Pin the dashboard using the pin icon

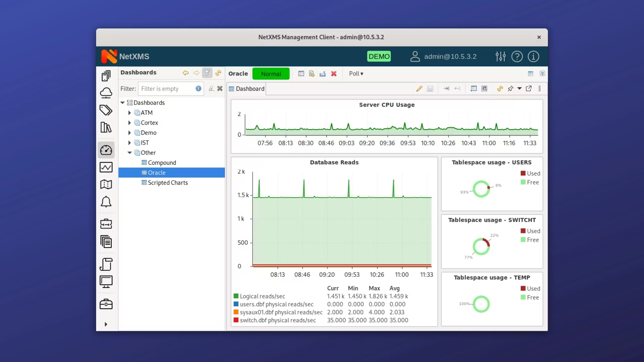511,88
